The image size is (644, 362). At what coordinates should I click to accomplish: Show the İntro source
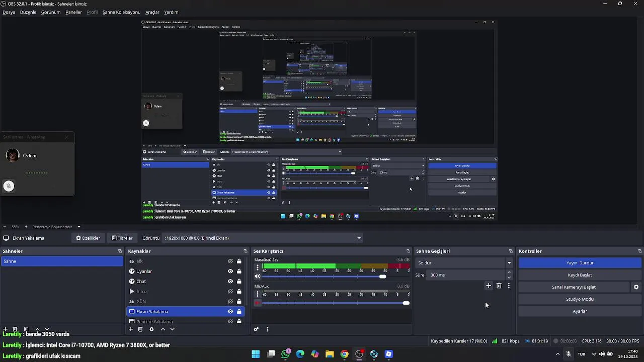coord(230,292)
